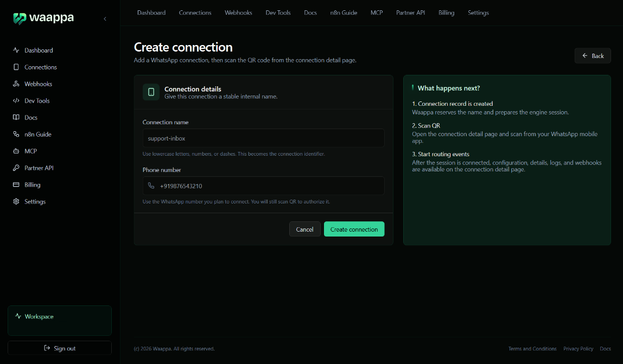
Task: Click the Connection details device icon
Action: tap(151, 92)
